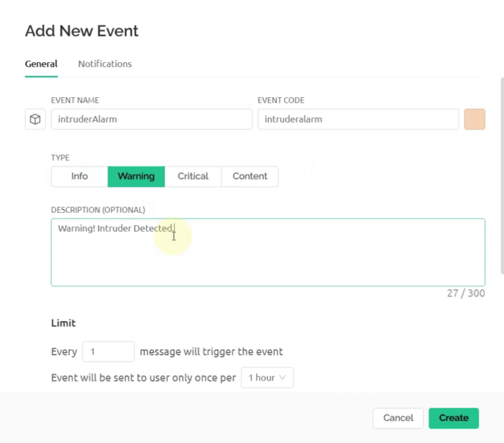Focus the intruderAlarm event name field

[x=151, y=119]
